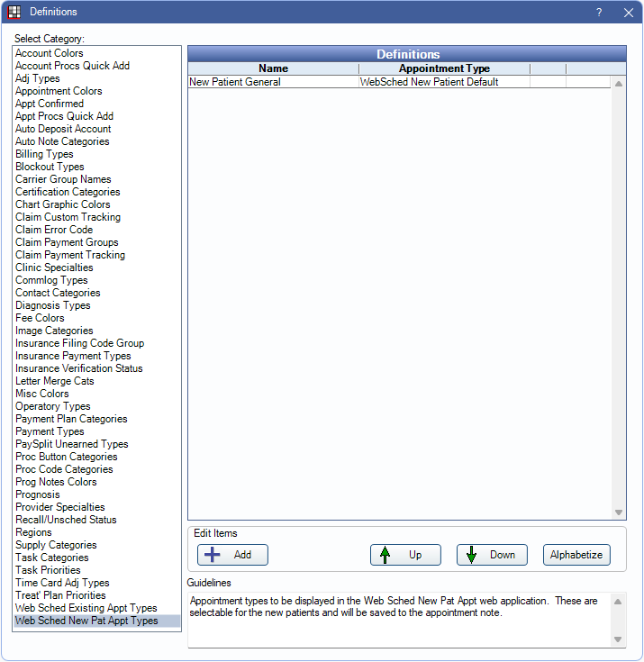Open the Billing Types category
Viewport: 644px width, 662px height.
tap(44, 154)
